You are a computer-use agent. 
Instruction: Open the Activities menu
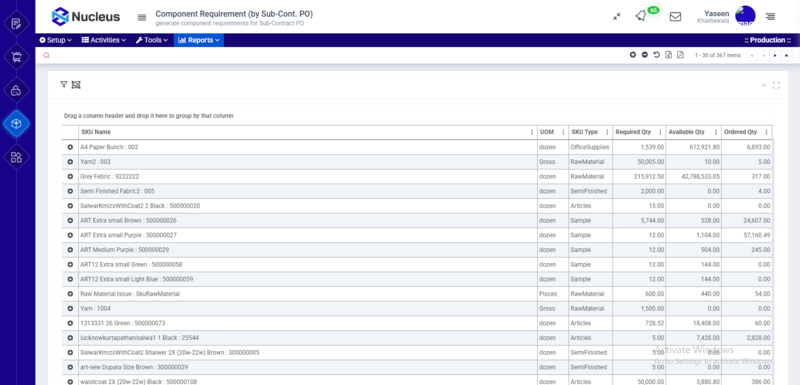pos(104,40)
